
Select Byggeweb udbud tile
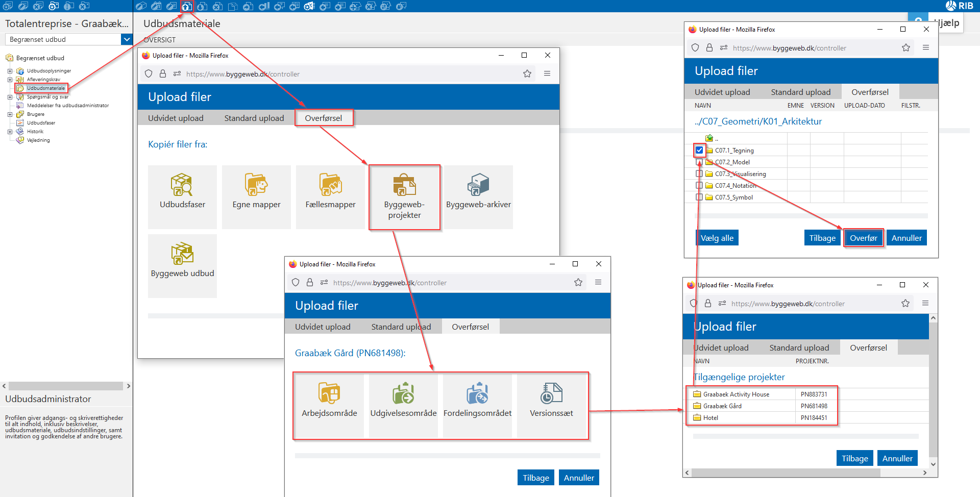pos(182,266)
